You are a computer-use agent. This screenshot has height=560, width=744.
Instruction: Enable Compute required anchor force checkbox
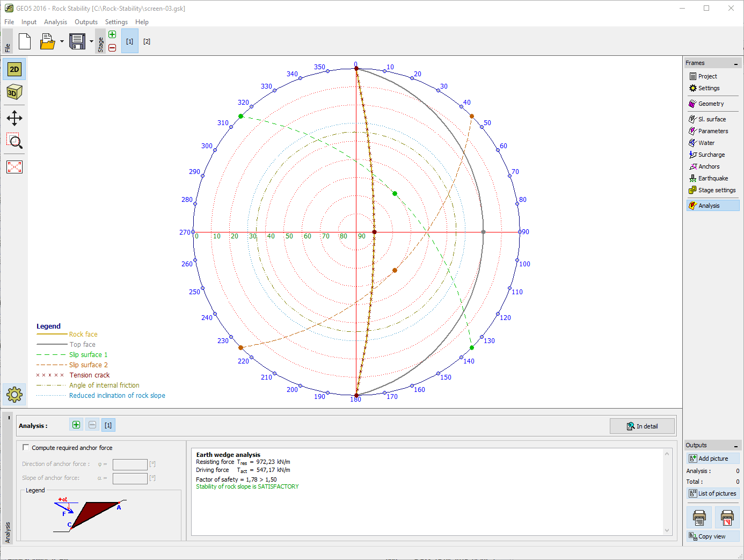26,447
